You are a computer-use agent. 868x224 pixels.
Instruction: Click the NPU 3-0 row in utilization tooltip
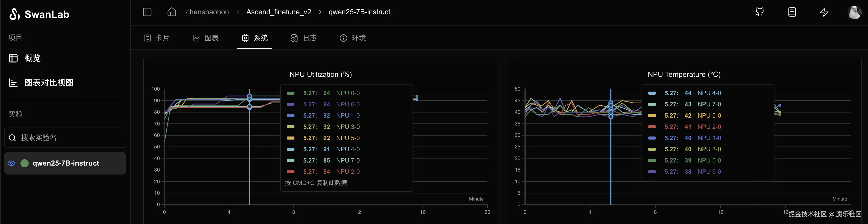pyautogui.click(x=323, y=127)
